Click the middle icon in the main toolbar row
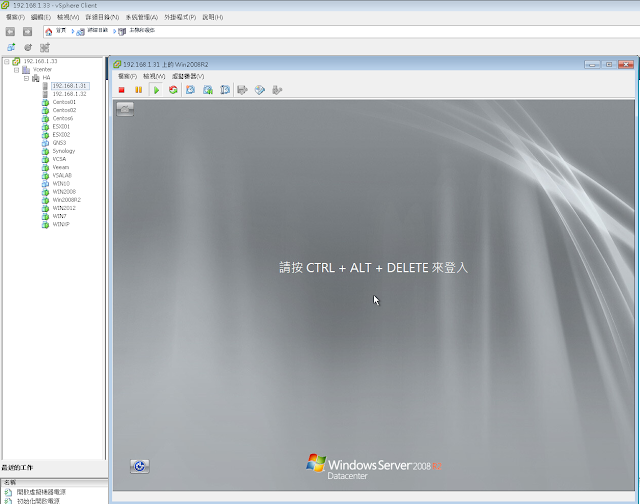 click(x=28, y=47)
